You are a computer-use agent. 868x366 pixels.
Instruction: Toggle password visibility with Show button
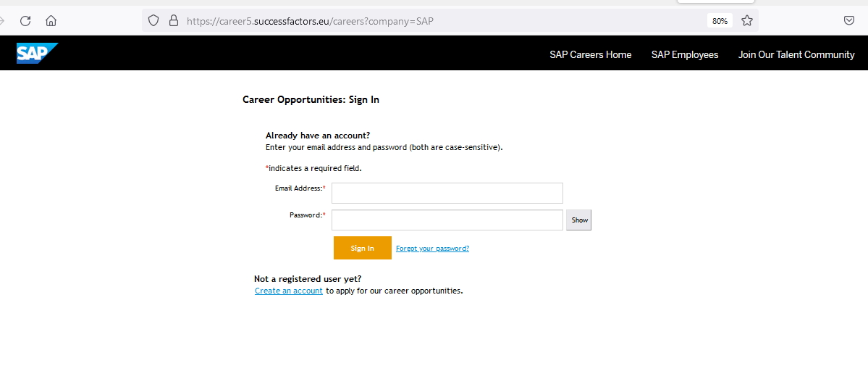coord(579,220)
